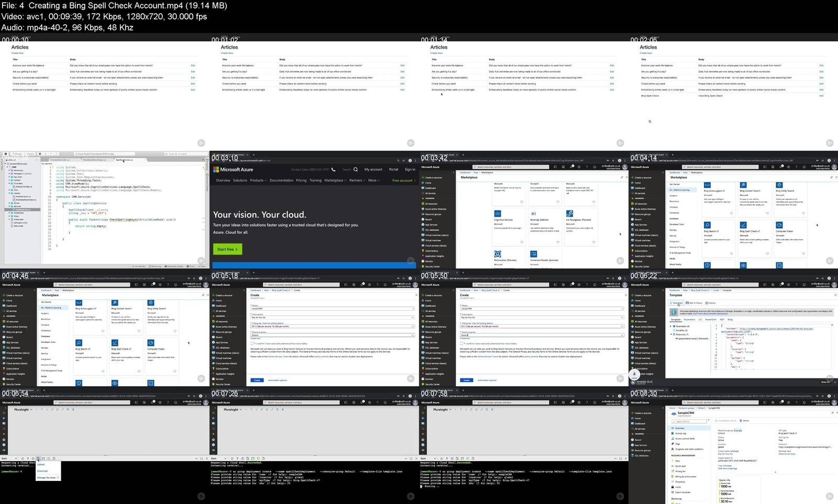Favorite Anomaly Detector card heart, 00:03:42 frame
838x504 pixels.
point(558,242)
